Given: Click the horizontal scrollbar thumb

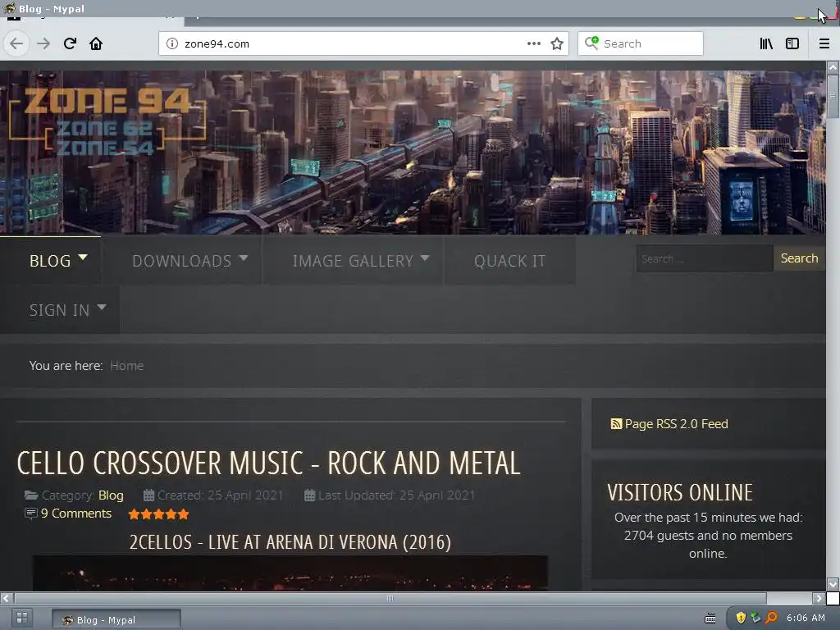Looking at the screenshot, I should click(390, 598).
